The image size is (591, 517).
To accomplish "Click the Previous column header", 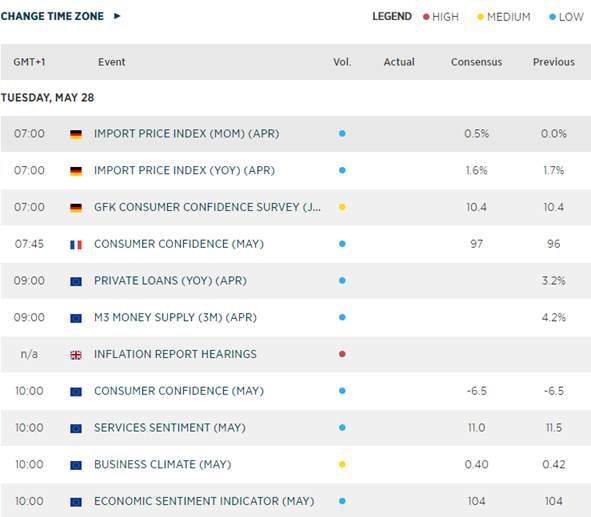I will point(554,62).
